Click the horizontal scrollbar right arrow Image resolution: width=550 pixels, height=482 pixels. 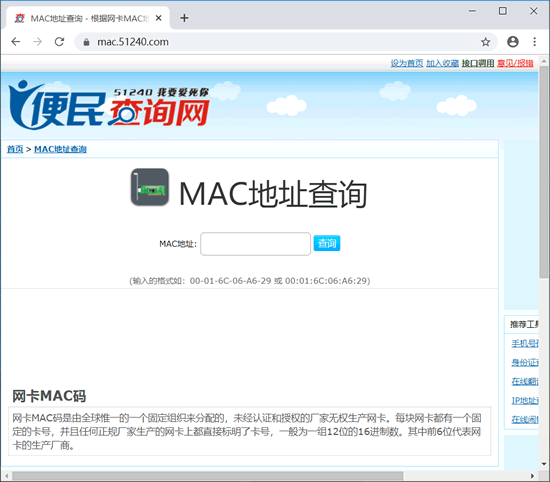click(x=532, y=476)
